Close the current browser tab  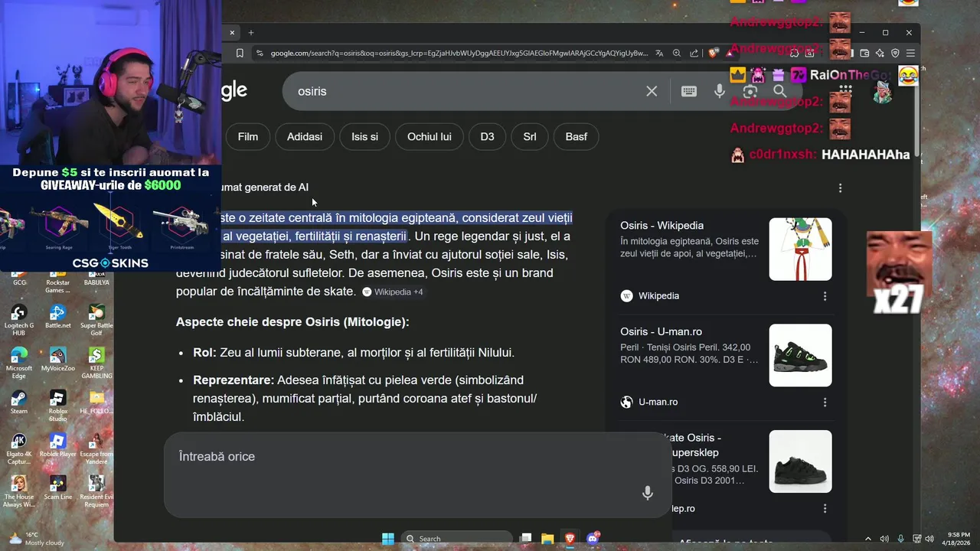pos(232,32)
